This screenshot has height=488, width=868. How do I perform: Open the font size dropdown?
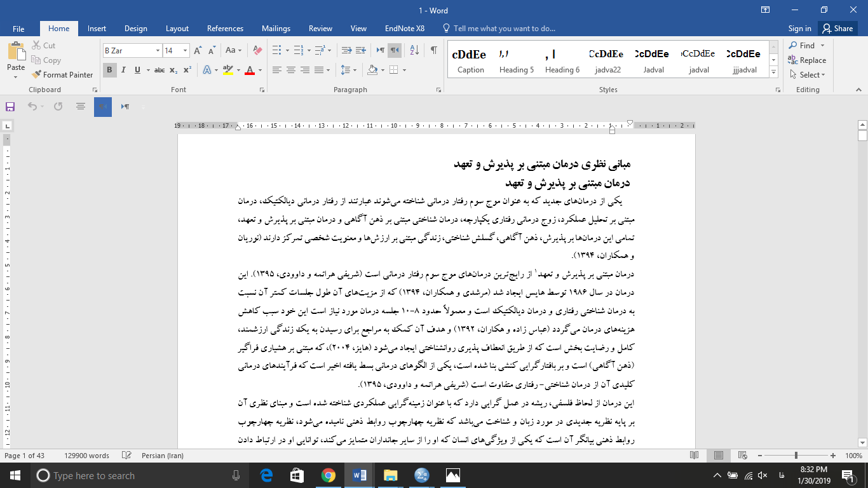(184, 50)
